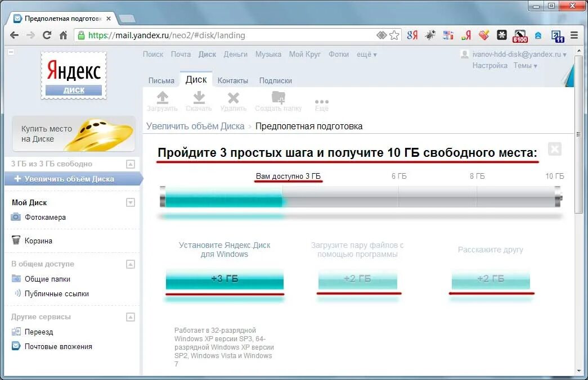Image resolution: width=588 pixels, height=380 pixels.
Task: Go to Почта in top navigation
Action: click(181, 55)
